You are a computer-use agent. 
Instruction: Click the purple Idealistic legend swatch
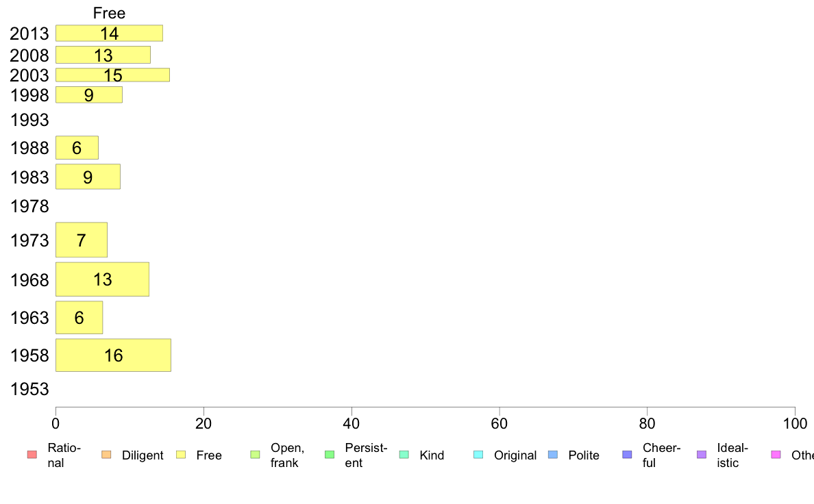702,455
